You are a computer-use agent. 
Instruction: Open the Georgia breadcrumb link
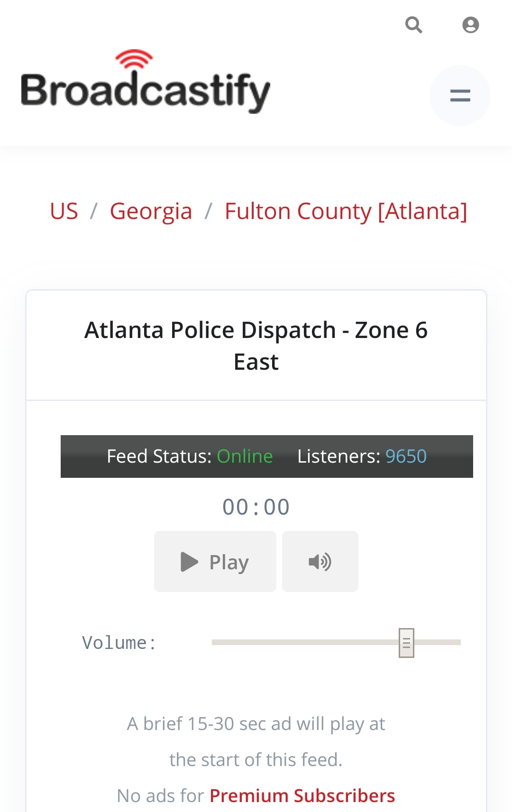[151, 211]
